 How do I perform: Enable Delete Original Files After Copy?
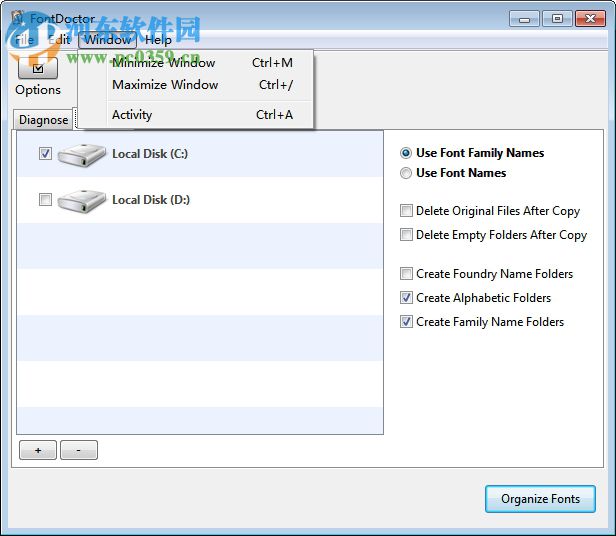click(406, 211)
